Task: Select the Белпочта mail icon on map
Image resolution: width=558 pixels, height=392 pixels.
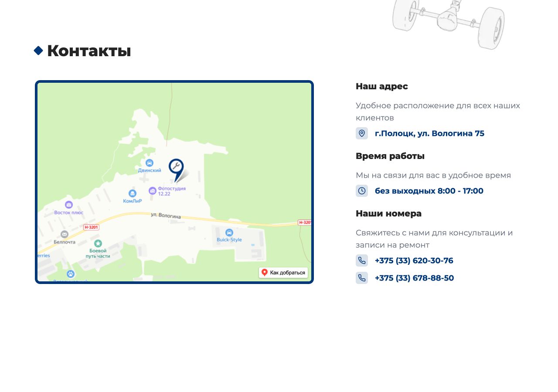Action: (65, 234)
